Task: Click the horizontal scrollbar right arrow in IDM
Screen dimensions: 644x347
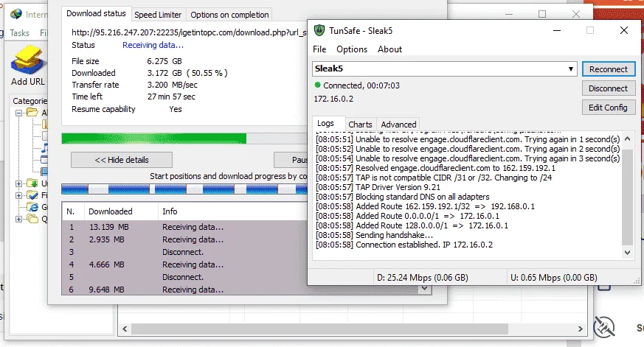Action: click(580, 329)
